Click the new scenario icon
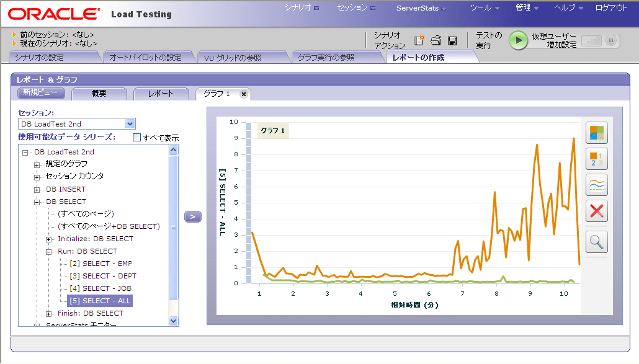 coord(419,40)
